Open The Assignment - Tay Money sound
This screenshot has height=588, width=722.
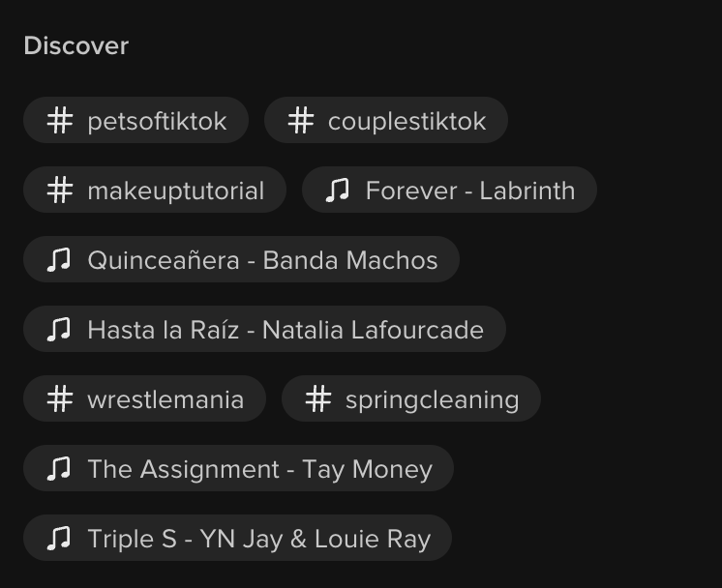tap(259, 469)
